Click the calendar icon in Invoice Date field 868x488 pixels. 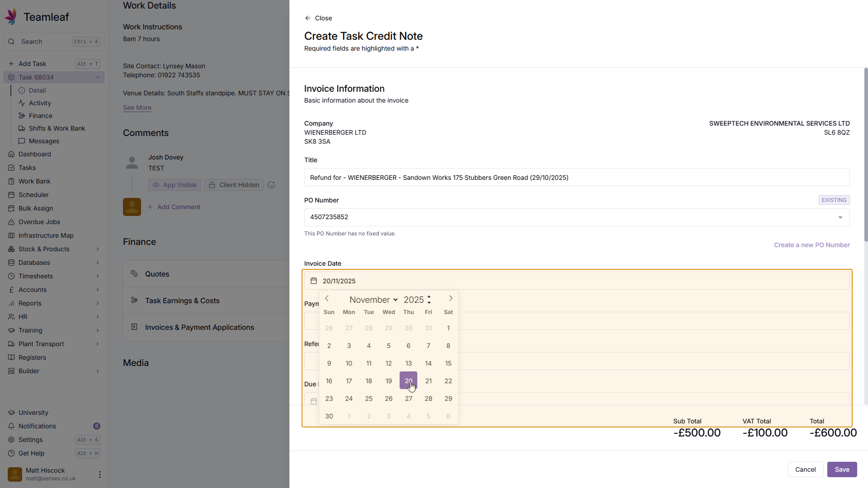click(314, 281)
